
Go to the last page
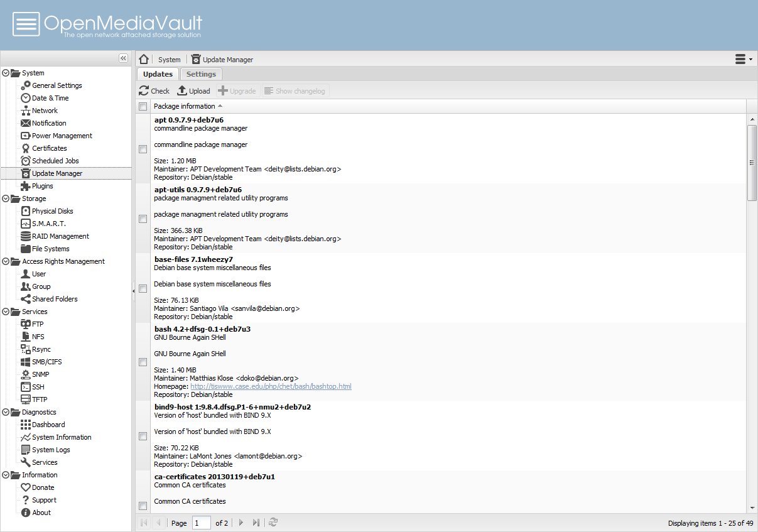pyautogui.click(x=256, y=523)
